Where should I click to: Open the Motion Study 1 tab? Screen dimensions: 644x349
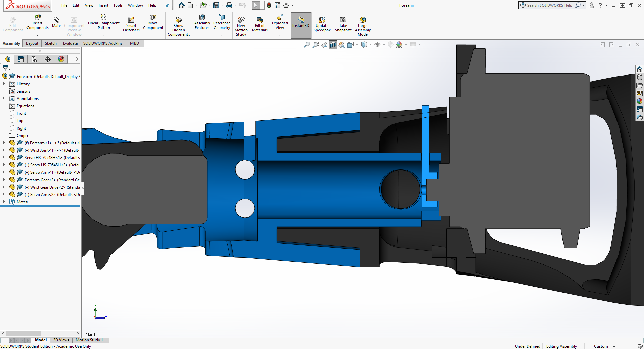pyautogui.click(x=89, y=340)
